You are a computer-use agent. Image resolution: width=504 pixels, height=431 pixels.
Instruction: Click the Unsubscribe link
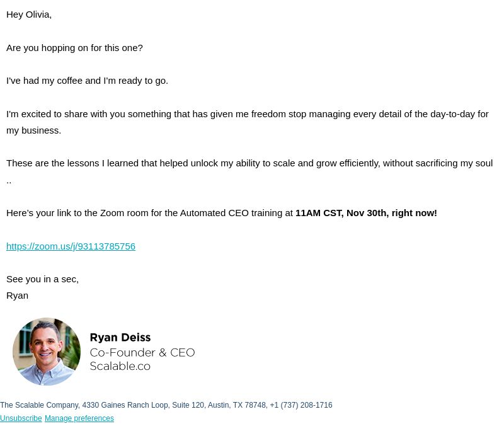click(21, 418)
